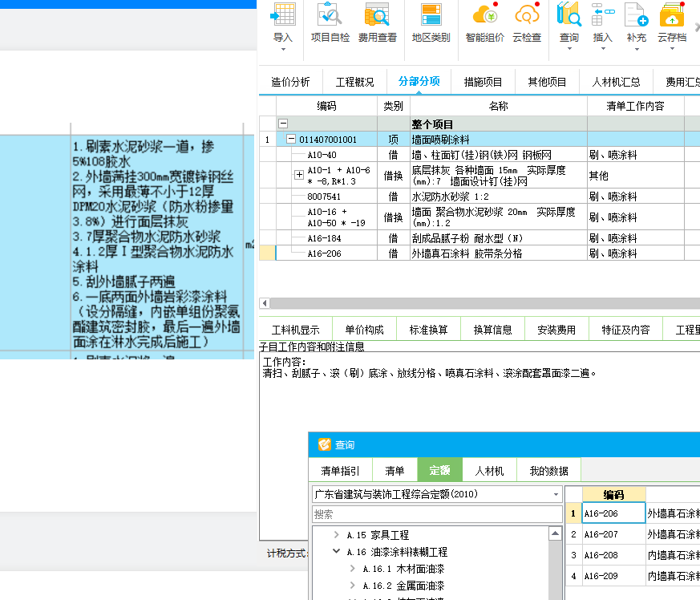Select 定额 tab in query dialog
Screen dimensions: 700x600
point(439,470)
